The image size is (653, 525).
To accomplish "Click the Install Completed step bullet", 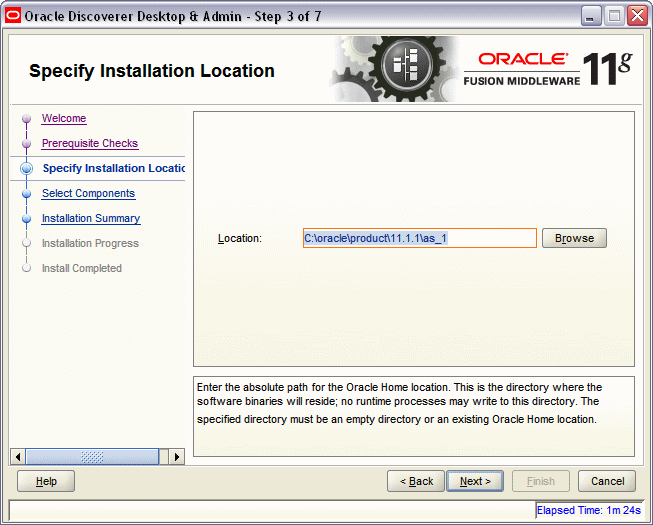I will point(27,268).
